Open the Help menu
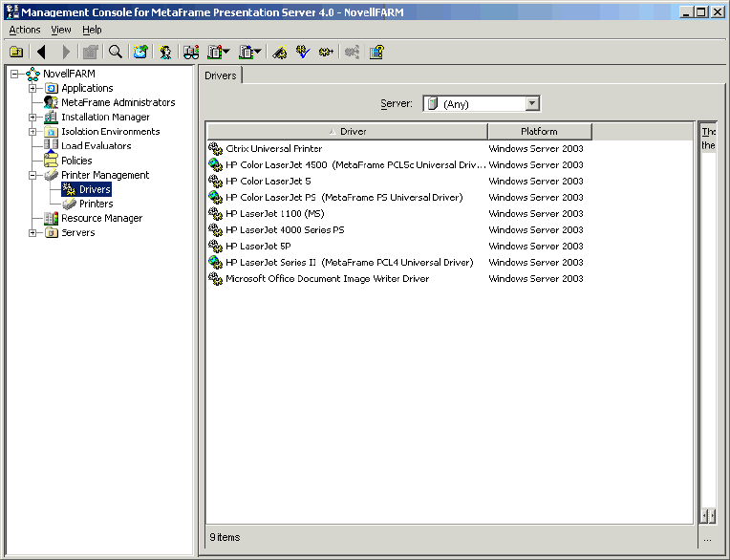730x560 pixels. [92, 30]
